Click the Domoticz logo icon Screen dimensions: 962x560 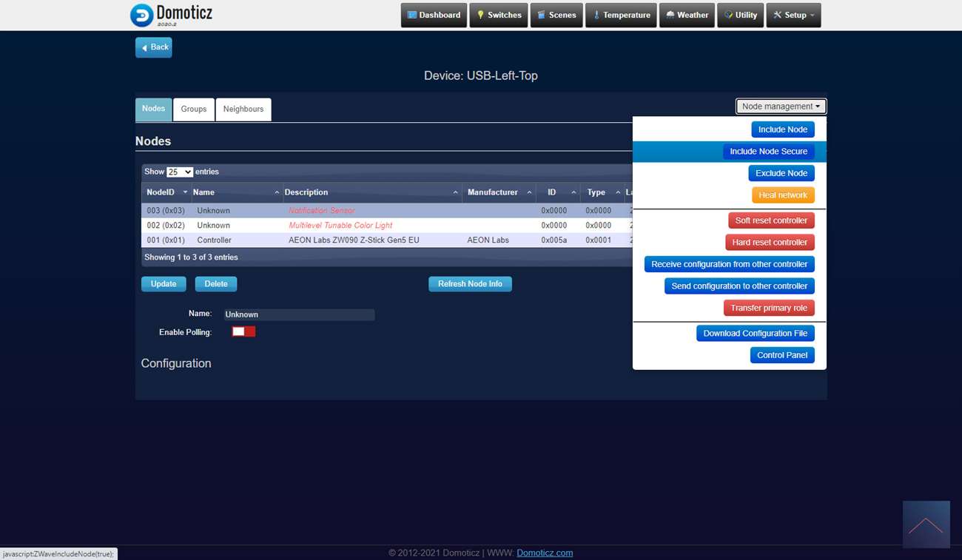(x=141, y=15)
